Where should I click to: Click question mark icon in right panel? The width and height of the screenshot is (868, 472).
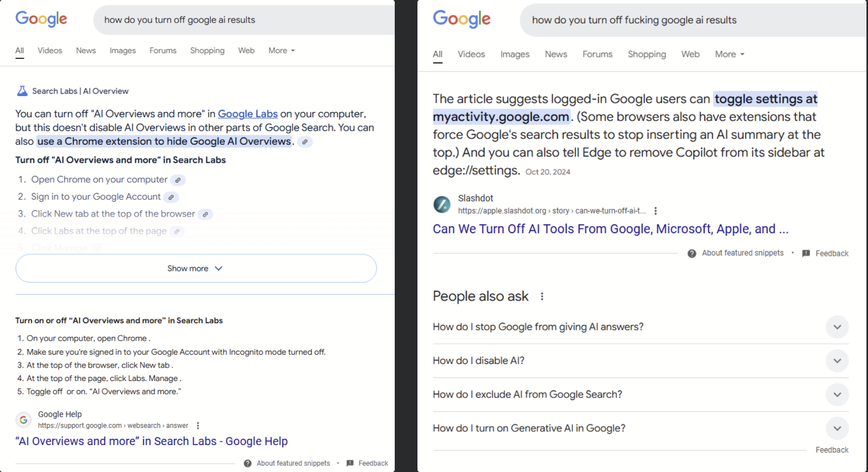[692, 253]
